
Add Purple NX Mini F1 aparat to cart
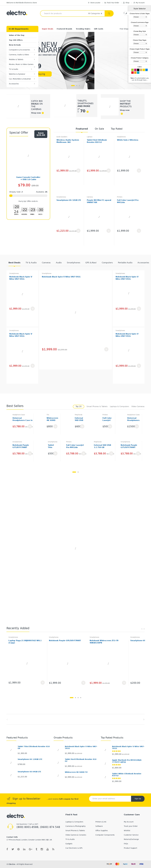click(109, 231)
